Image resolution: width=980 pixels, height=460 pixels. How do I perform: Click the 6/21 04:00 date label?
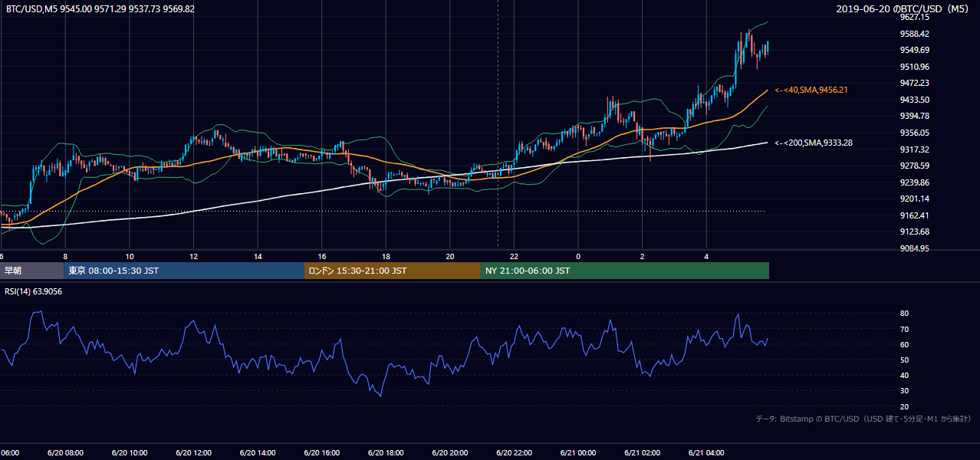click(x=705, y=453)
